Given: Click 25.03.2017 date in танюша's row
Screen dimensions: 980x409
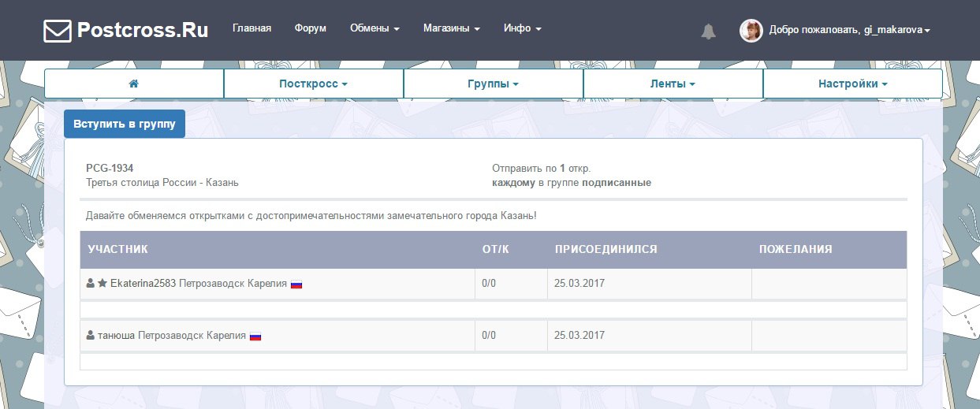Looking at the screenshot, I should click(x=579, y=336).
